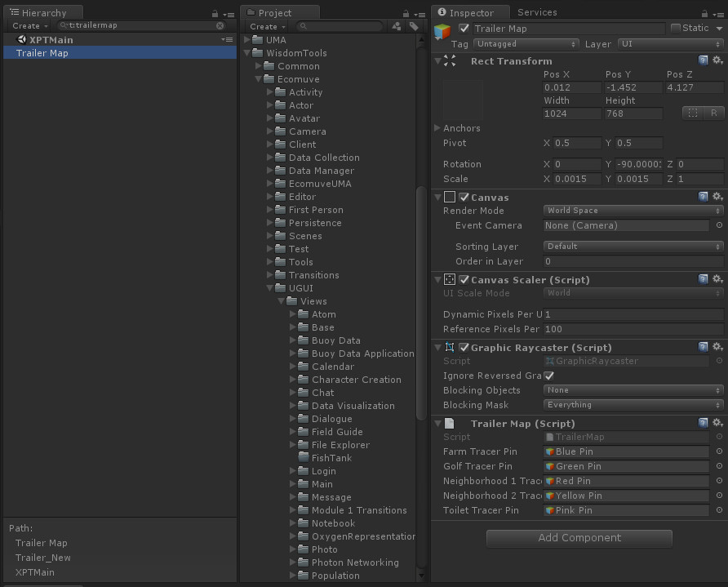The height and width of the screenshot is (587, 728).
Task: Open the Project Create menu
Action: point(268,27)
